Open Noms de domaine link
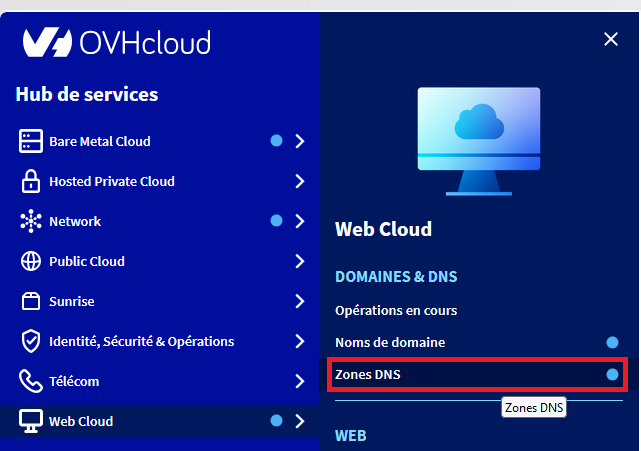This screenshot has width=641, height=451. [x=390, y=342]
